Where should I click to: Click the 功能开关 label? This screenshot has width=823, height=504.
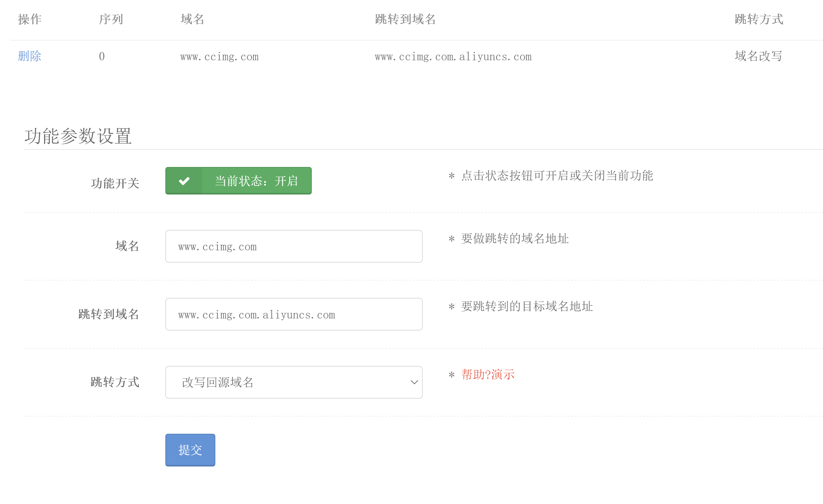tap(115, 183)
